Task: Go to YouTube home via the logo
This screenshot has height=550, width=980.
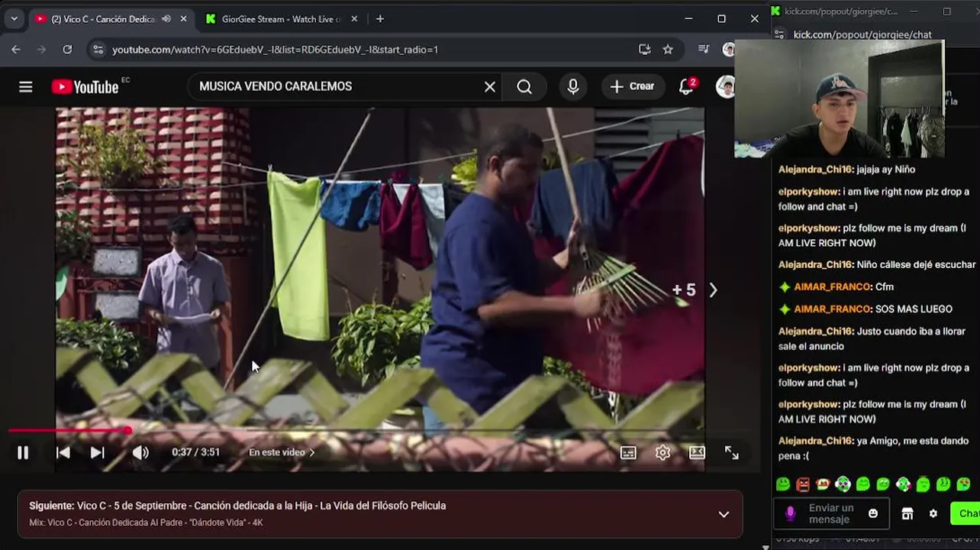Action: (x=85, y=87)
